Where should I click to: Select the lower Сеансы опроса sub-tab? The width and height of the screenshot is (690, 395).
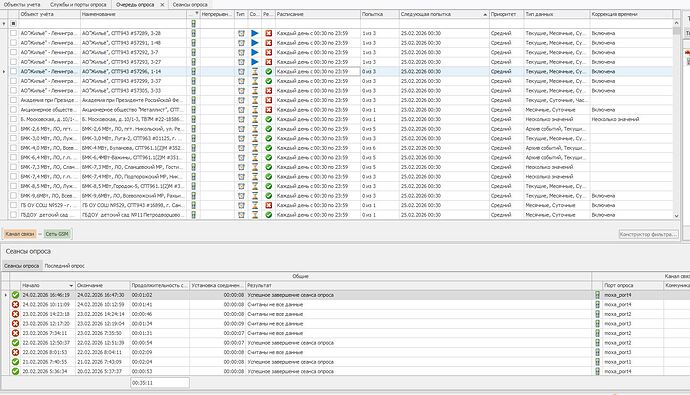coord(22,266)
